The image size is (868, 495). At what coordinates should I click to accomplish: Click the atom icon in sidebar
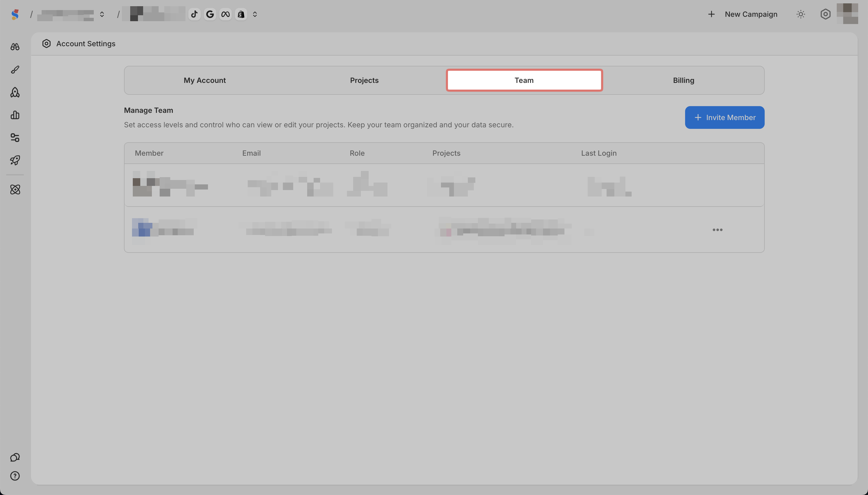(x=15, y=189)
